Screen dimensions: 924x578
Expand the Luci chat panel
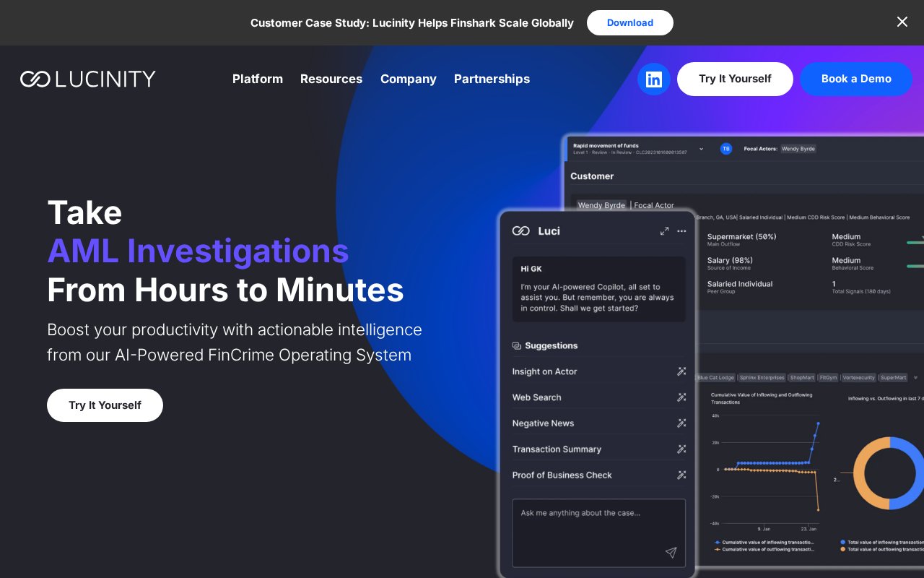coord(664,231)
